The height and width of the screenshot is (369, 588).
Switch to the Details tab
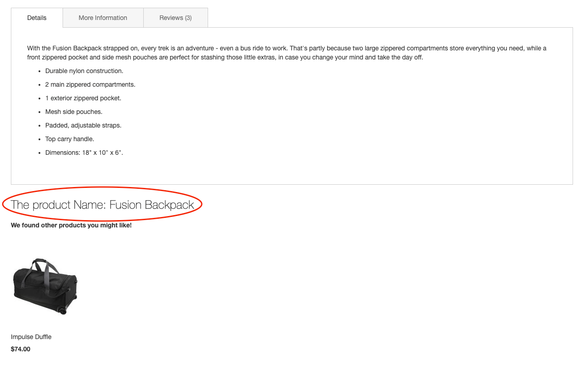[37, 18]
